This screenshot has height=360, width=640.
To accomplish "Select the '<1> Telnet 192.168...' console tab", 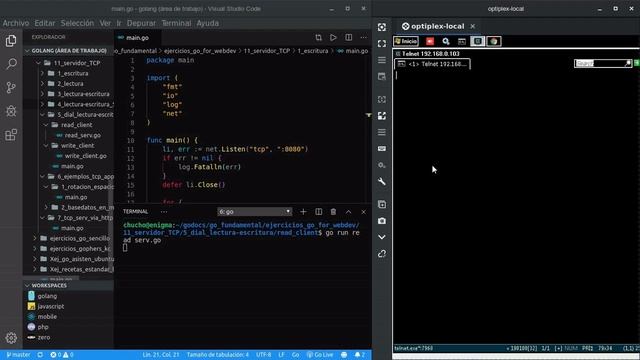I will tap(433, 64).
